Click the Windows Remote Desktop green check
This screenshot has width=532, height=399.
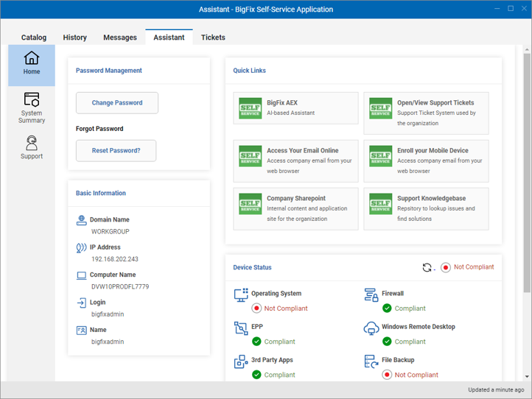click(387, 342)
